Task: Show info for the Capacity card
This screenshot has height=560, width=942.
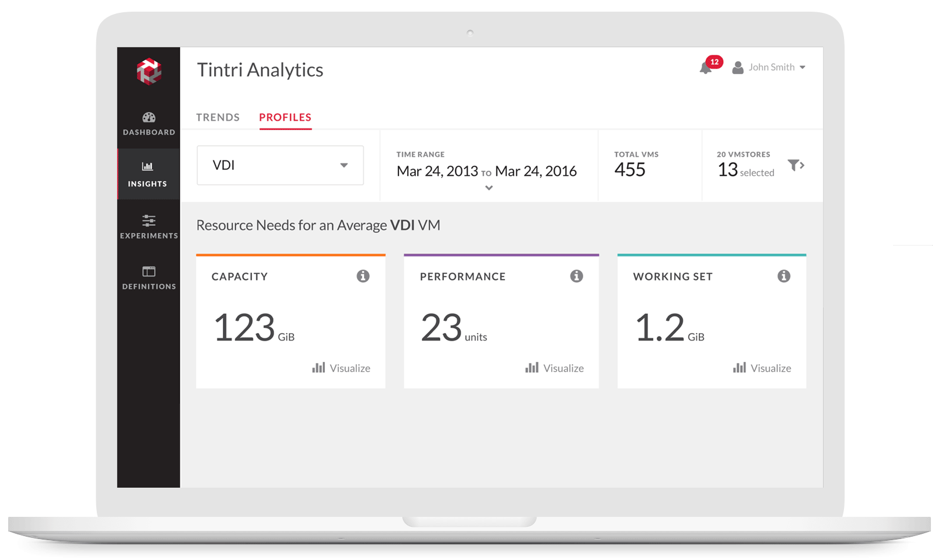Action: tap(363, 276)
